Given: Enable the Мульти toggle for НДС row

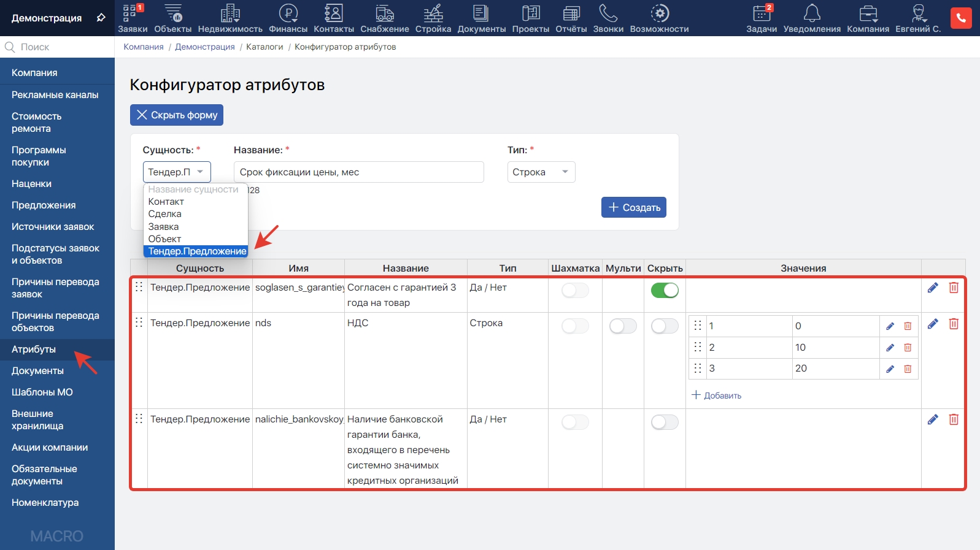Looking at the screenshot, I should [x=623, y=326].
